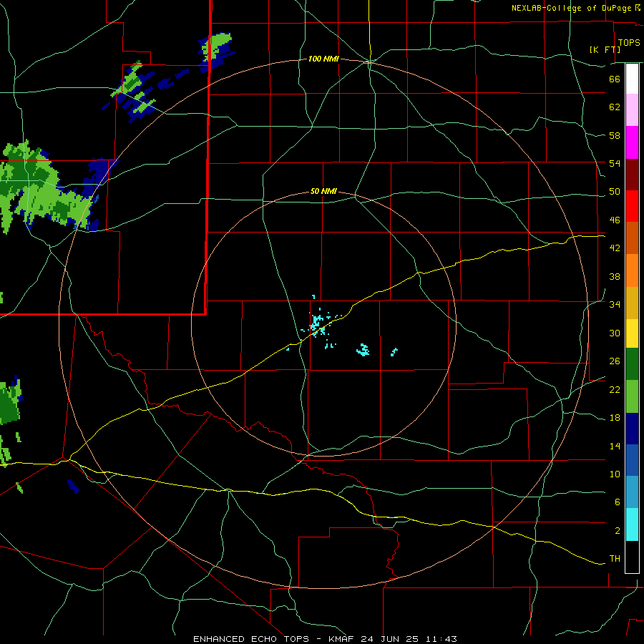Screen dimensions: 644x644
Task: Click the legend value 26
Action: pos(615,361)
